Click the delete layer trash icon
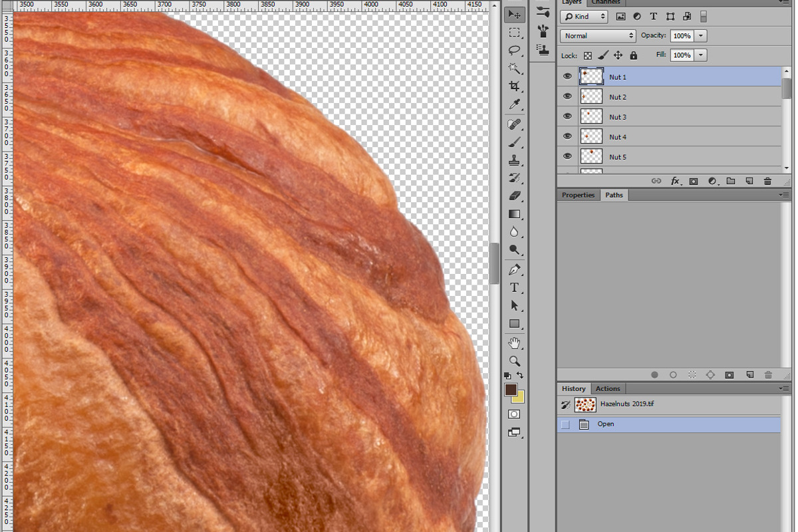 [767, 181]
